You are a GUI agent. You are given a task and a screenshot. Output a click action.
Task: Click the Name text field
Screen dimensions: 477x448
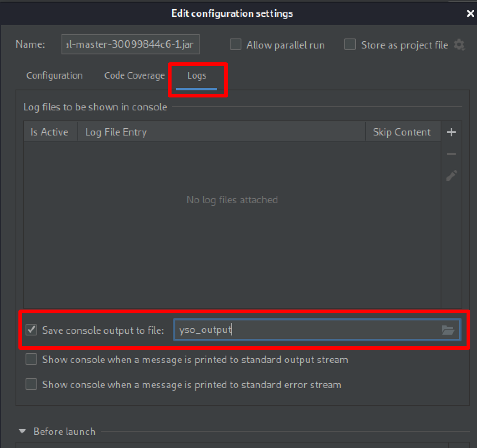130,44
